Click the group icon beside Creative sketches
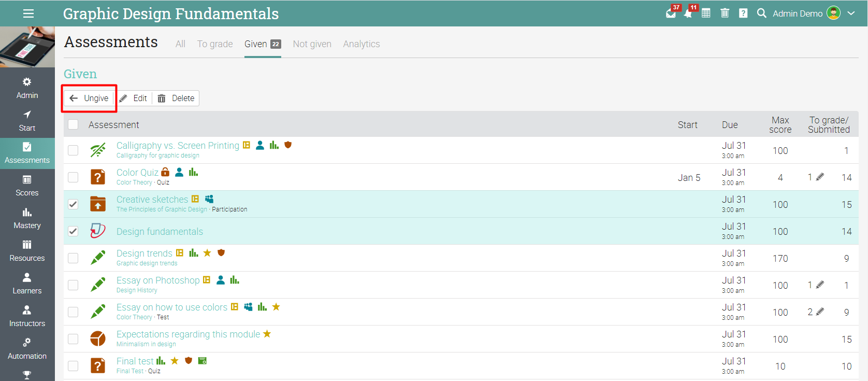The width and height of the screenshot is (868, 381). coord(209,199)
